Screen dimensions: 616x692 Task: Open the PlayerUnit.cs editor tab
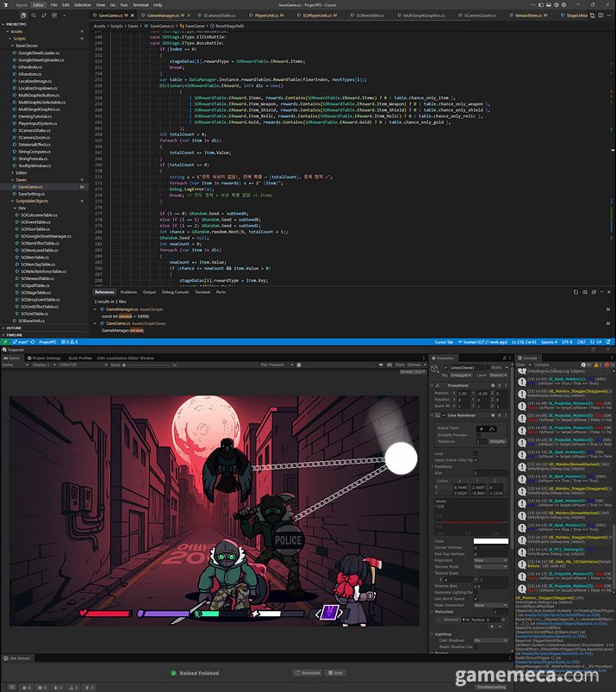coord(263,16)
